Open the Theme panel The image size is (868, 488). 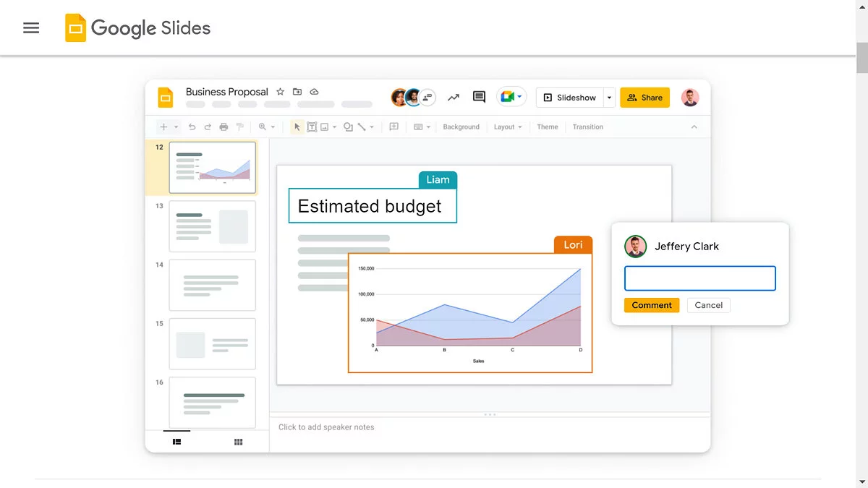(548, 127)
